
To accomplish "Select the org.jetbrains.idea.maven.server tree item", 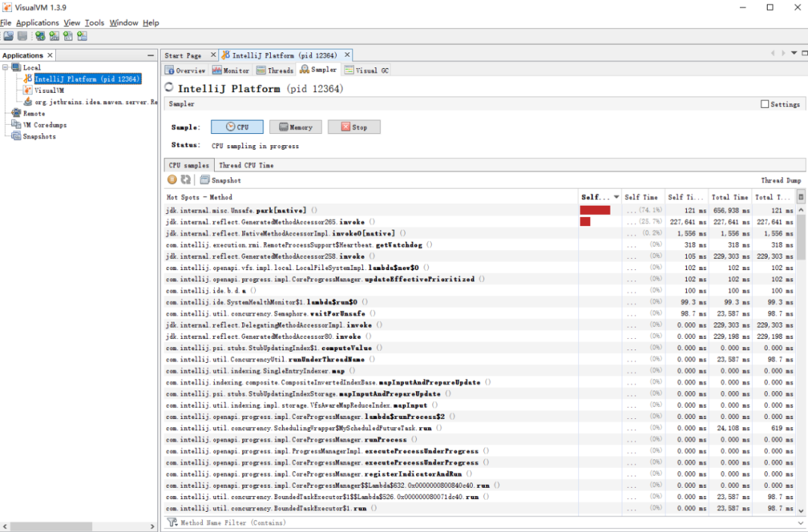I will [96, 102].
